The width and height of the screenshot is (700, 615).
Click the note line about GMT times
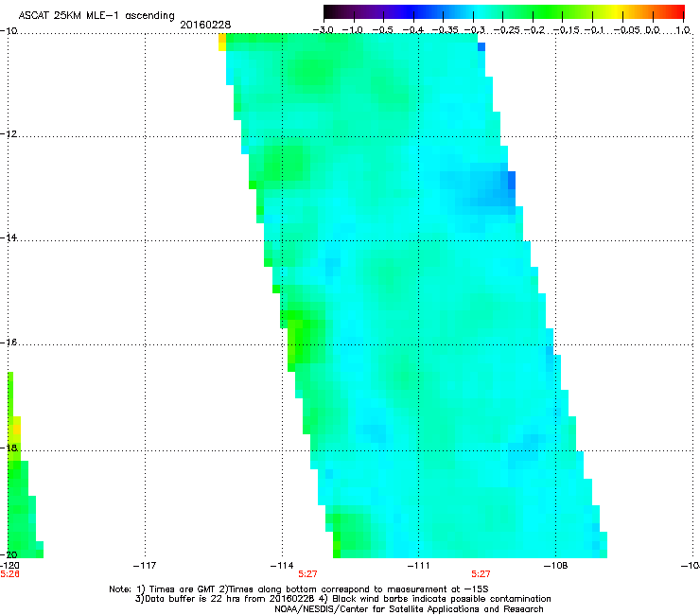pos(299,589)
